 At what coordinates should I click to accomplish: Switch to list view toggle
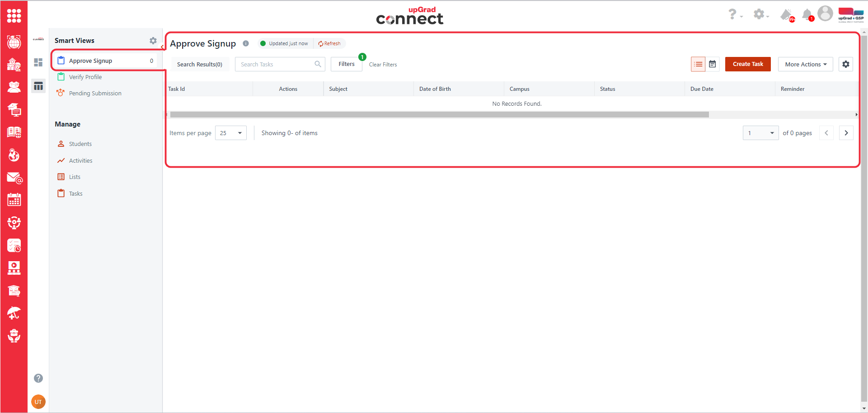698,64
